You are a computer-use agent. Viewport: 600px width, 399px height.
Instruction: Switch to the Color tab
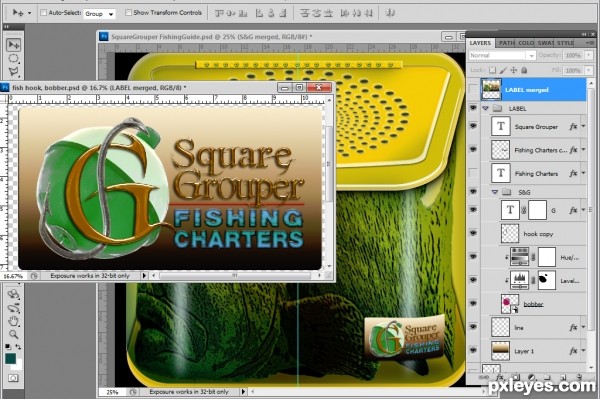526,43
